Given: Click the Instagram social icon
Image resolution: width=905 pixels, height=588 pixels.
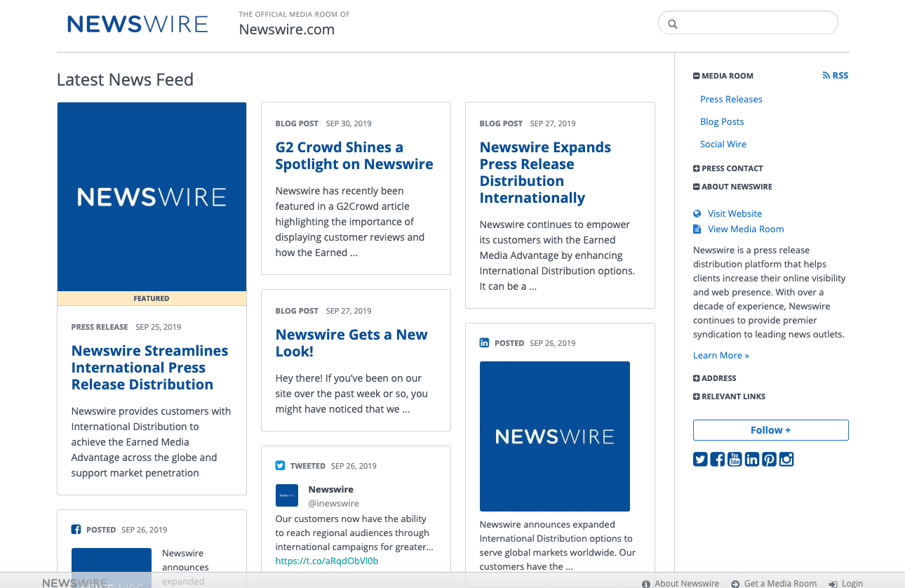Looking at the screenshot, I should click(786, 460).
